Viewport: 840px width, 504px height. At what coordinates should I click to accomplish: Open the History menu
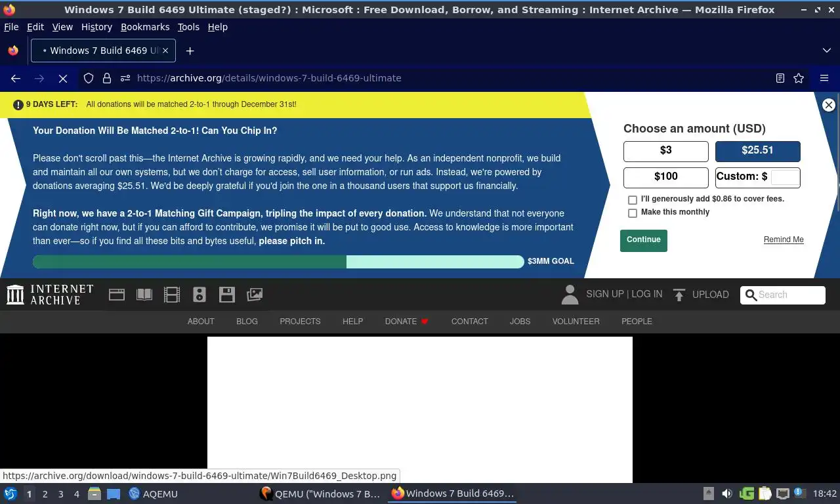point(96,27)
